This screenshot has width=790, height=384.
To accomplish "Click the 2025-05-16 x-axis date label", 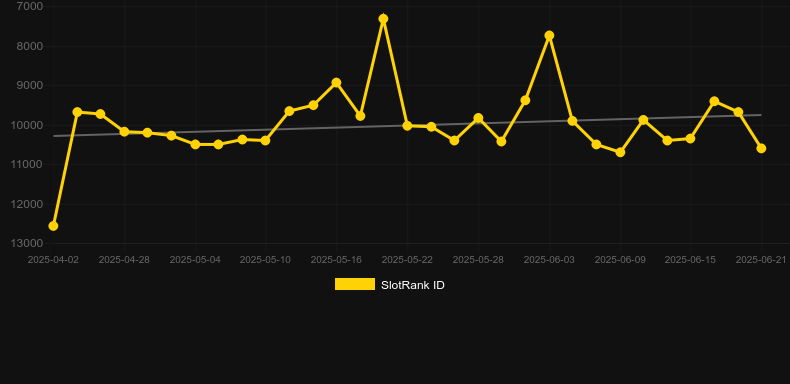I will coord(336,260).
